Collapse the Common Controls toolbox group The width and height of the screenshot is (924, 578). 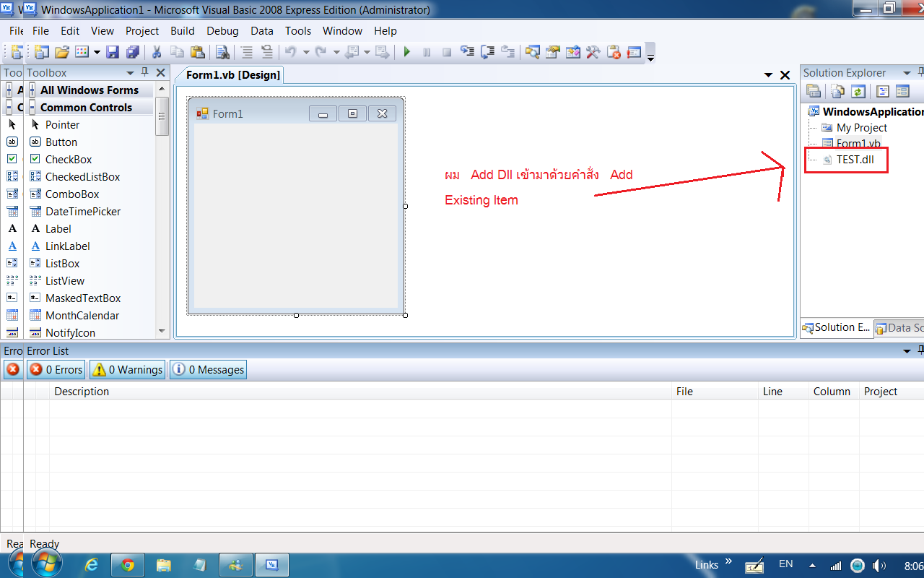point(32,108)
